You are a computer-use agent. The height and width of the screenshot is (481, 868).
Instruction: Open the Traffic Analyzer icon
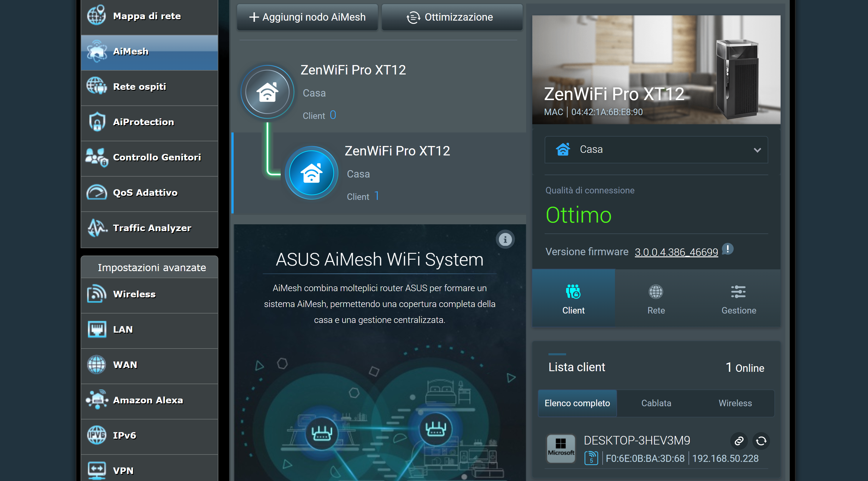[x=97, y=228]
